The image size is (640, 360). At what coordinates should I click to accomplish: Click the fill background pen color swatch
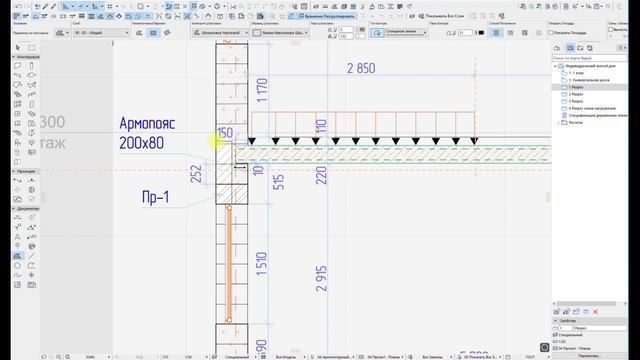tap(361, 36)
